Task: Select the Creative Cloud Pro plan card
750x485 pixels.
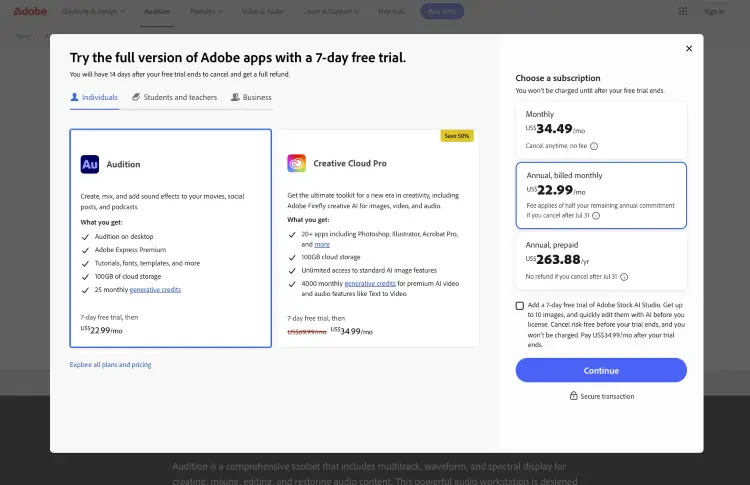Action: 379,238
